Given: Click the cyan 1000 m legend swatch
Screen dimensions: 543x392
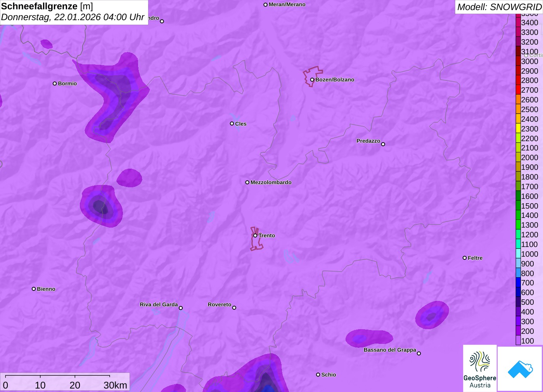Looking at the screenshot, I should 518,254.
